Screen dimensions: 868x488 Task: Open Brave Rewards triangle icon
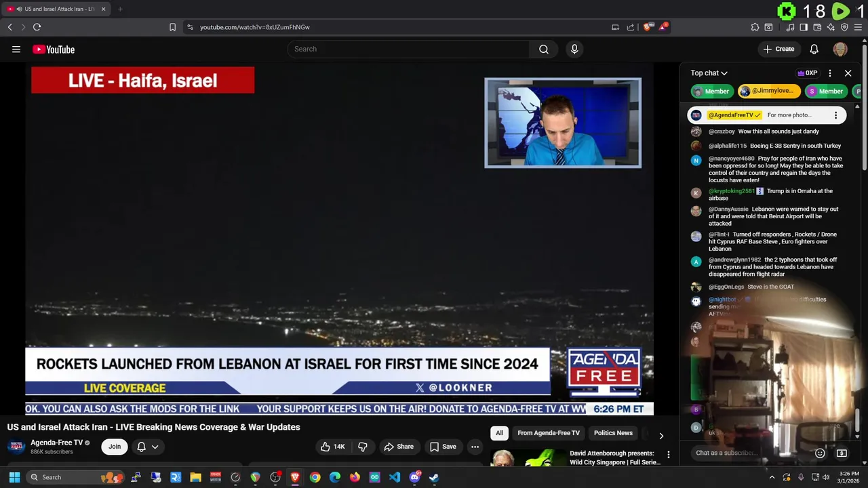click(x=663, y=27)
